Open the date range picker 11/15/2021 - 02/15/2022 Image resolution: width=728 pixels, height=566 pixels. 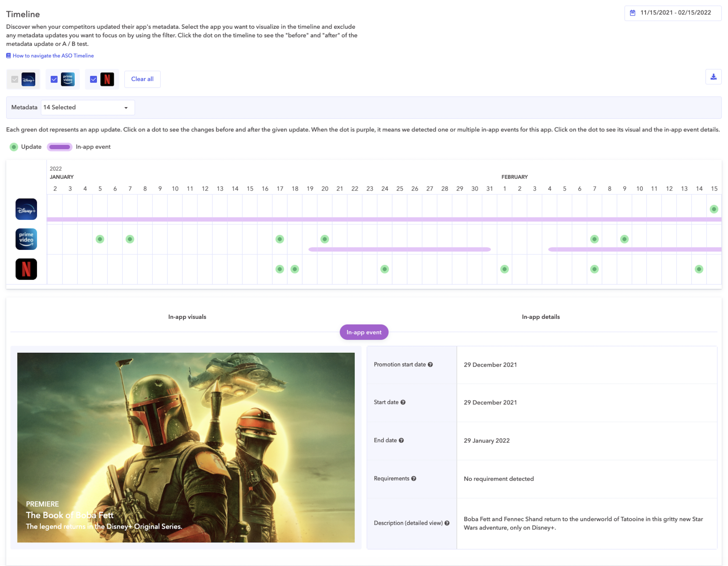tap(675, 13)
